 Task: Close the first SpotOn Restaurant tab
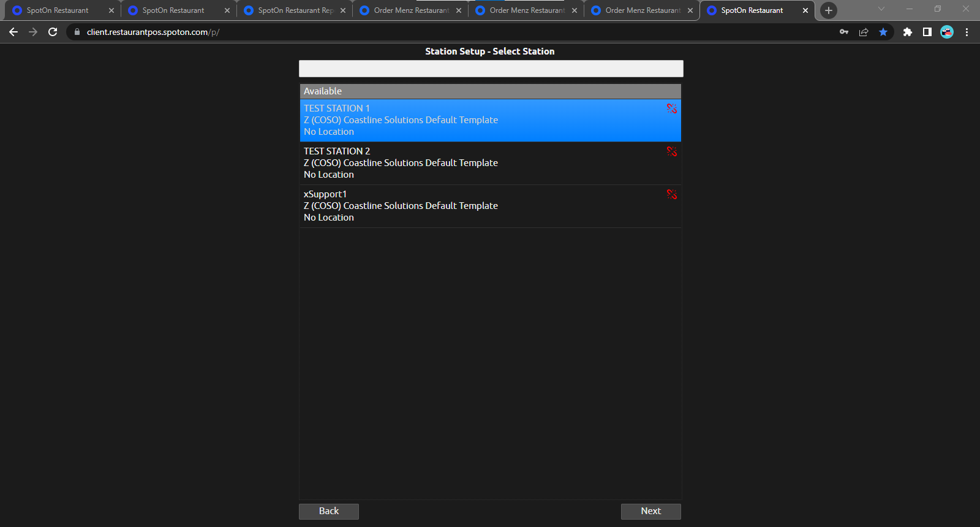click(111, 10)
